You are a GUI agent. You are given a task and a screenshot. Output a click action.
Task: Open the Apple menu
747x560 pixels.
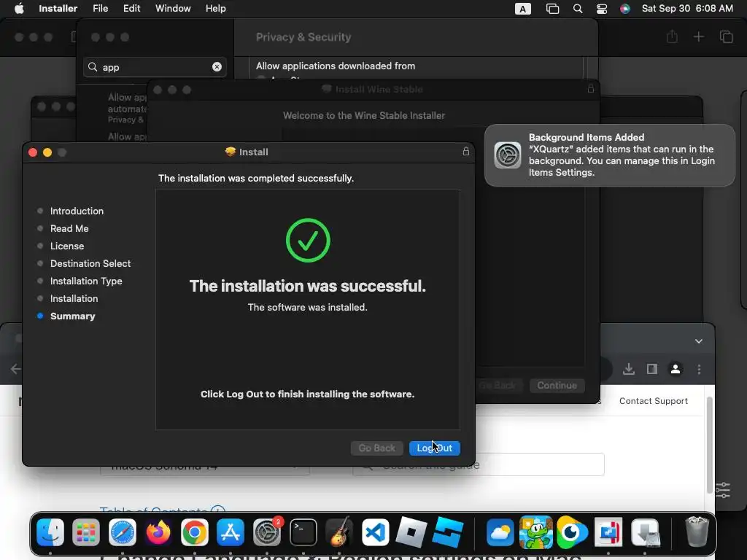(x=19, y=8)
